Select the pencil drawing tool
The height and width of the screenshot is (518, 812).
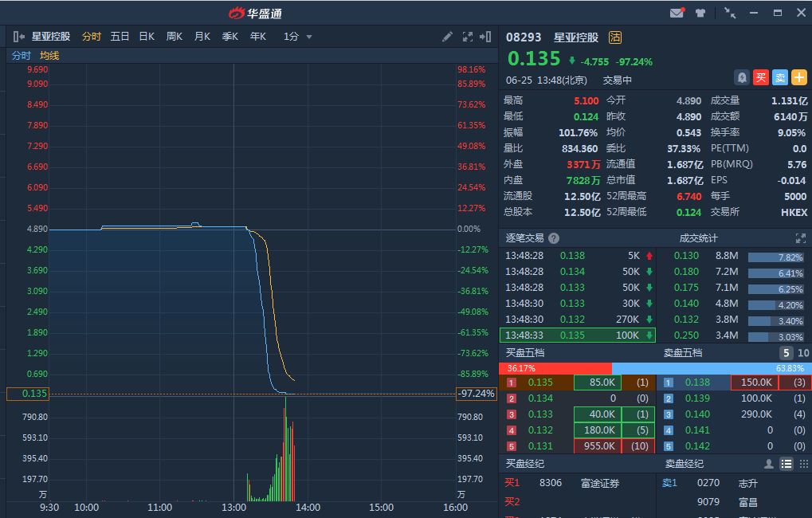(447, 37)
